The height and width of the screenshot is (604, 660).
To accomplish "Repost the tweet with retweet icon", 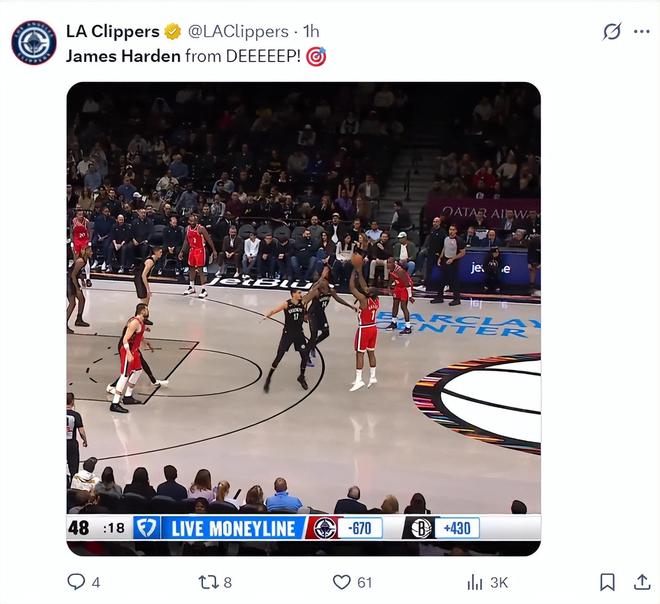I will click(x=208, y=582).
